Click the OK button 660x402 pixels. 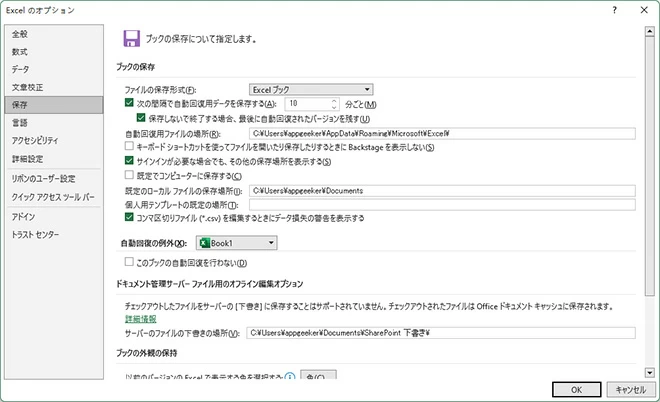[x=576, y=388]
